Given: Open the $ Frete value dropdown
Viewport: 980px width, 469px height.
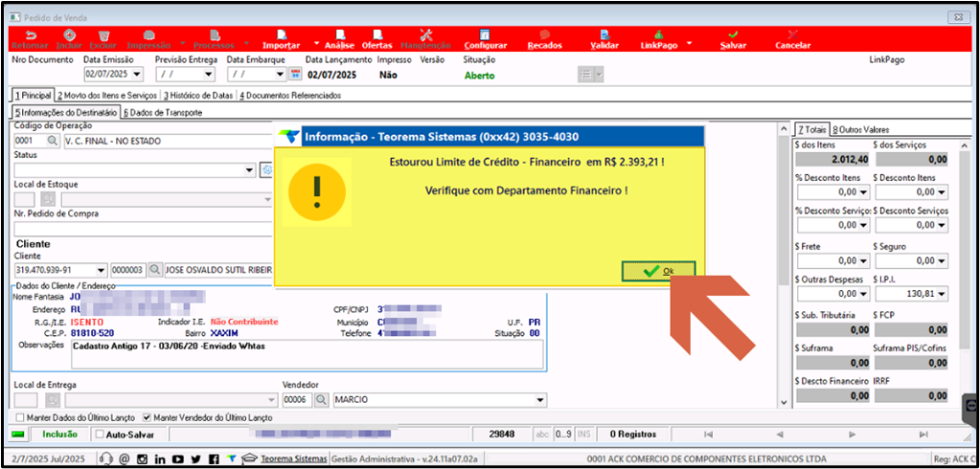Looking at the screenshot, I should [864, 260].
